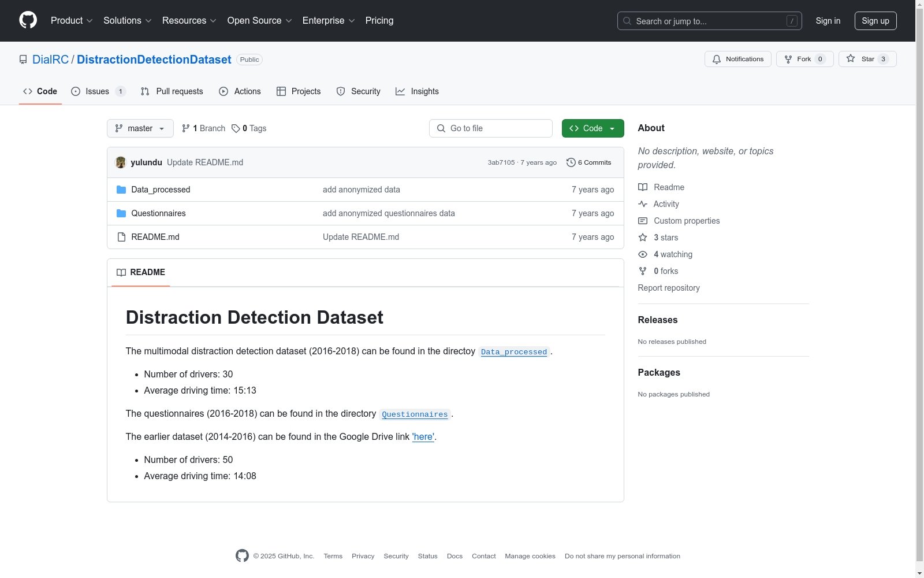This screenshot has height=578, width=924.
Task: Open the footer Docs link
Action: coord(454,556)
